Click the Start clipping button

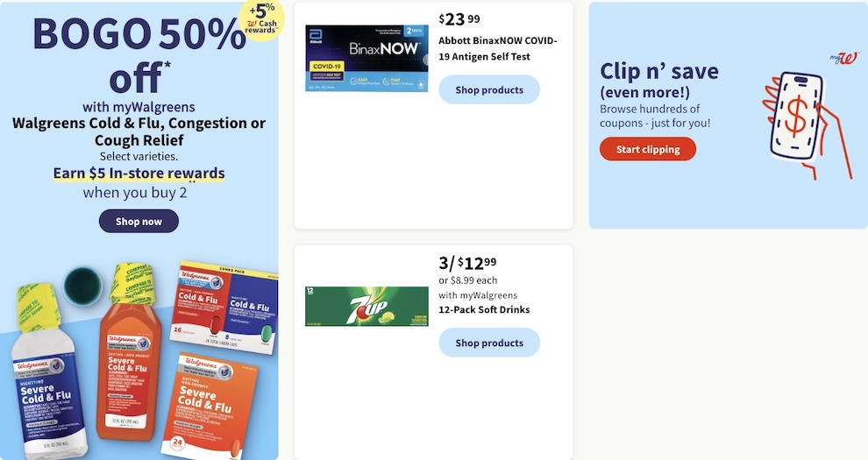(648, 149)
